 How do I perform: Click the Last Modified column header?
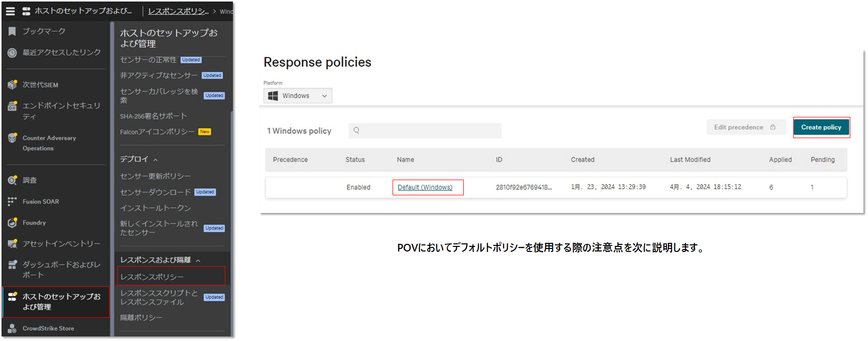click(690, 159)
